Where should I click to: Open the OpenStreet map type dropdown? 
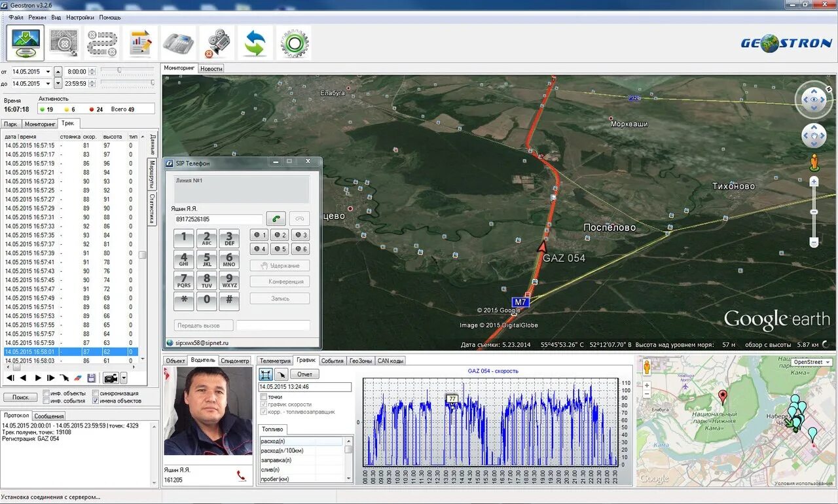pyautogui.click(x=812, y=362)
